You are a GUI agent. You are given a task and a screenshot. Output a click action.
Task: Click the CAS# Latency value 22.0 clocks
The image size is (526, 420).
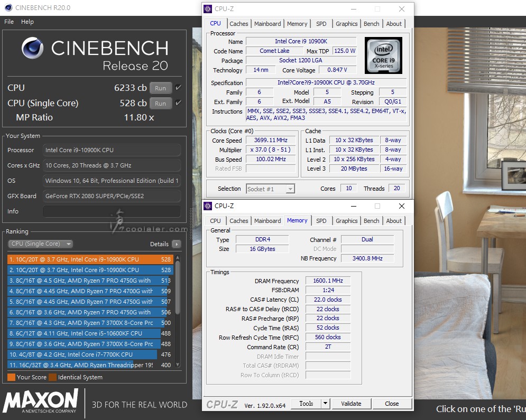328,300
